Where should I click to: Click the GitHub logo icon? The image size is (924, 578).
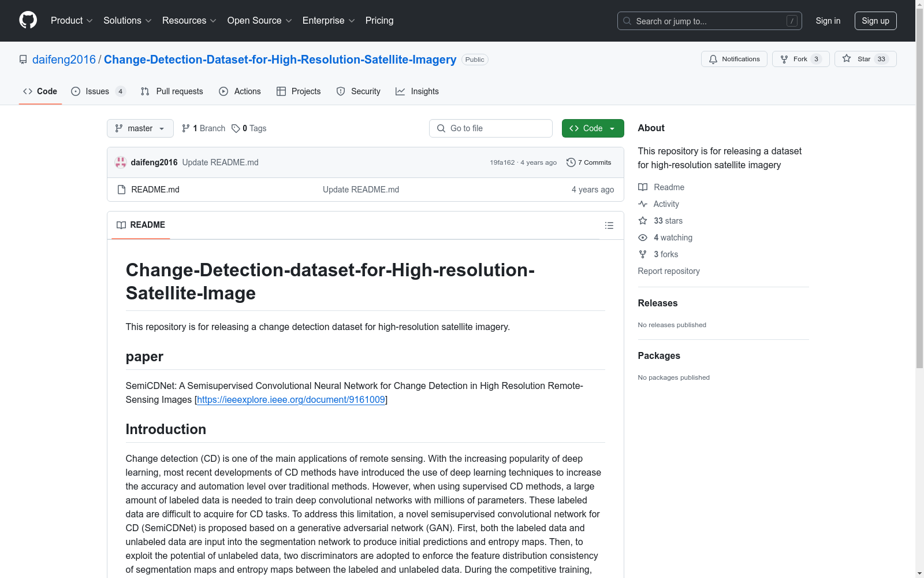[28, 20]
